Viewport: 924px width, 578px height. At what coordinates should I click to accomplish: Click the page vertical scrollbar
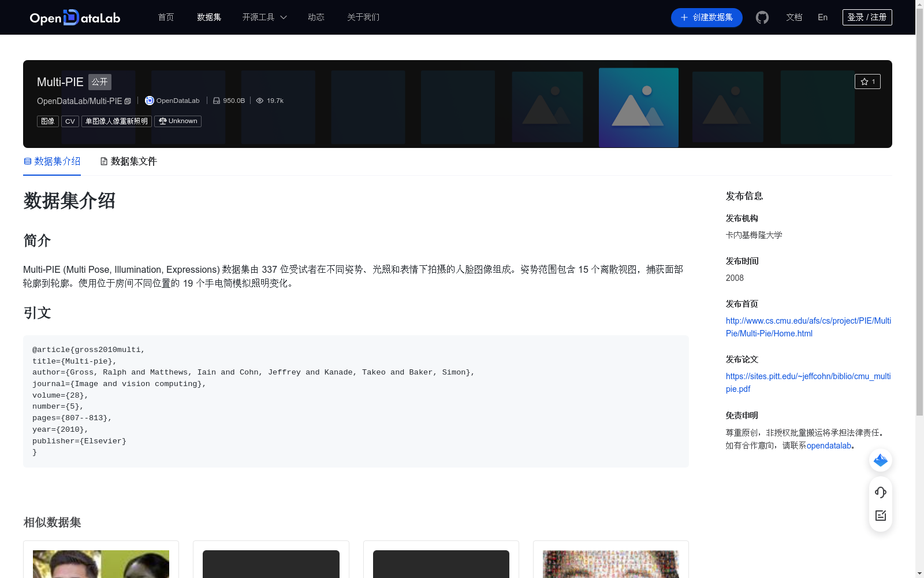coord(919,213)
